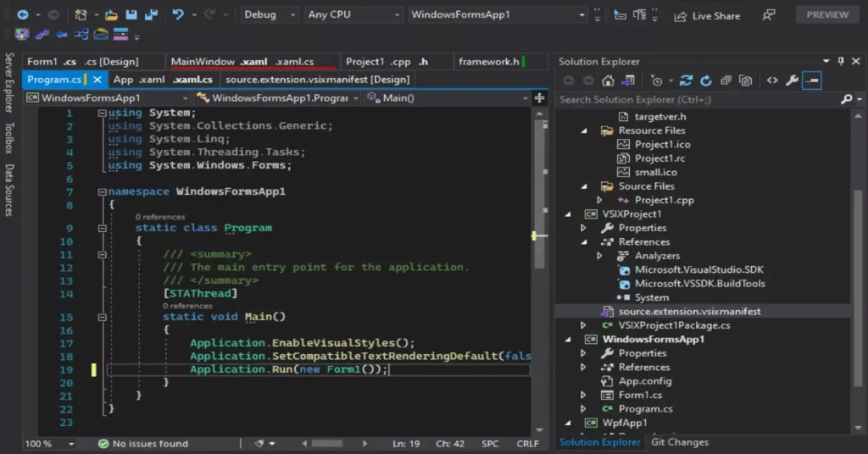Collapse the namespace WindowsFormsApp1 block
Screen dimensions: 868x454
(x=102, y=192)
